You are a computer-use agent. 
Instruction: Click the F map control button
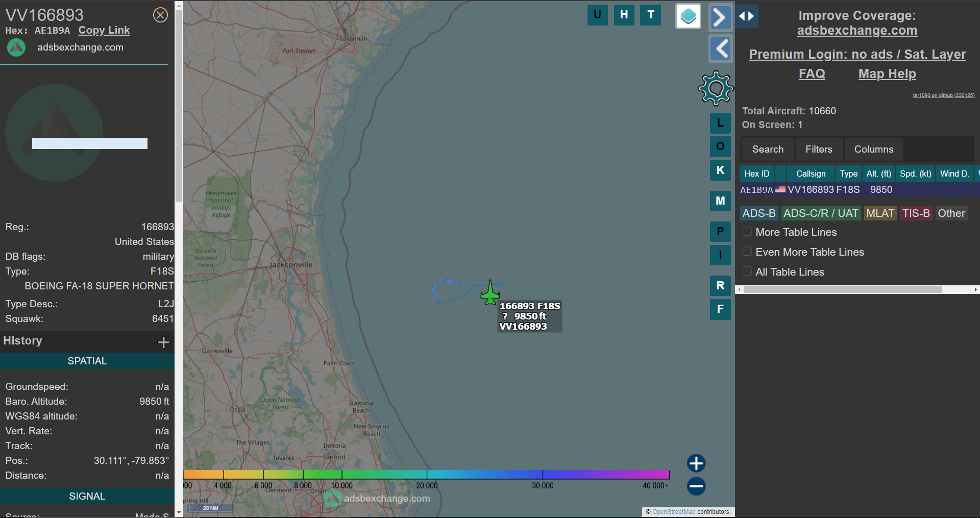pyautogui.click(x=720, y=309)
